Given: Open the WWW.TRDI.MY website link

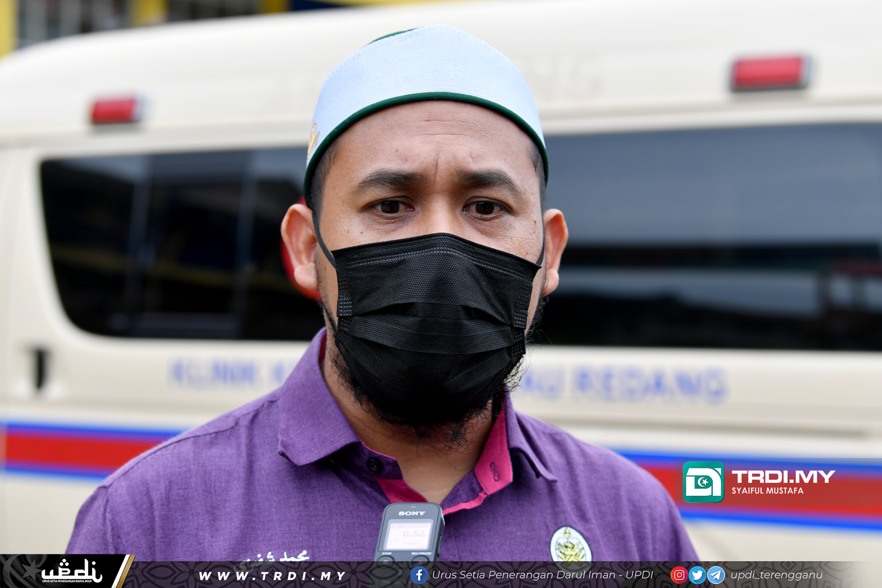Looking at the screenshot, I should [272, 576].
